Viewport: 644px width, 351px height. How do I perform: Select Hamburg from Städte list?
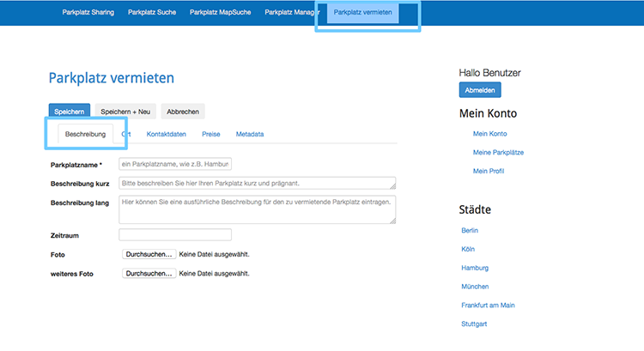tap(475, 268)
